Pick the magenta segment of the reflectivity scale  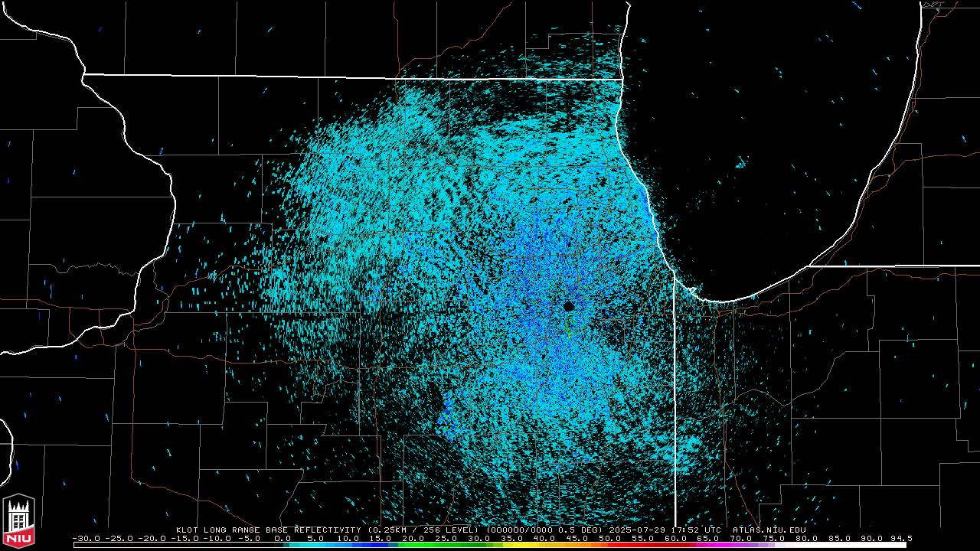[712, 545]
